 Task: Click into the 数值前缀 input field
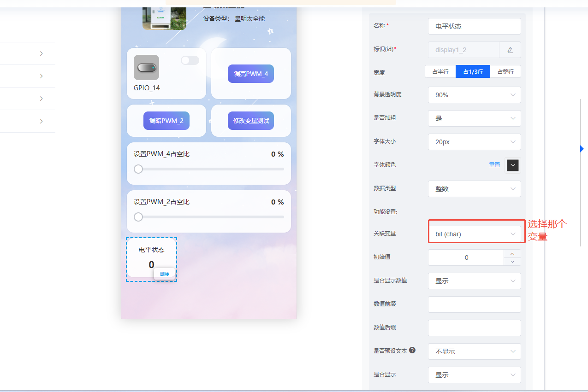pos(474,304)
